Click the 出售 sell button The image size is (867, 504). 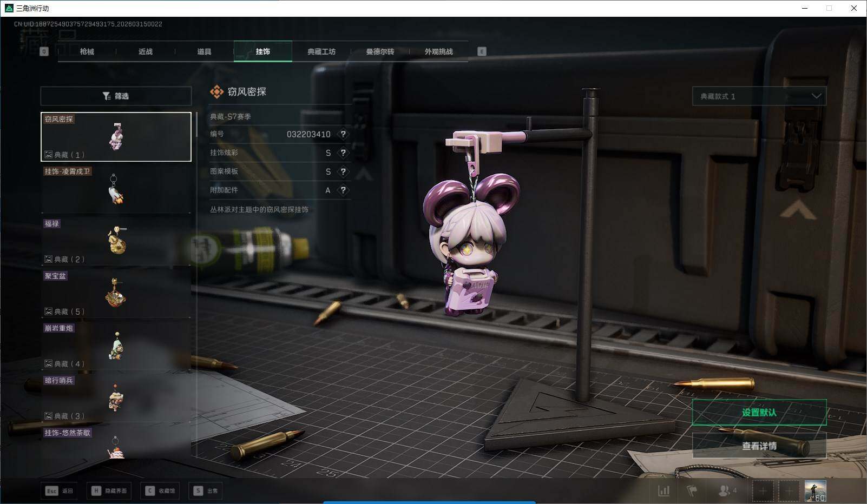[206, 491]
